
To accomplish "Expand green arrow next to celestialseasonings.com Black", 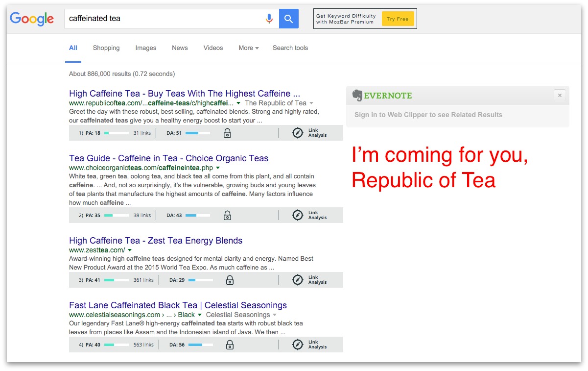I will pyautogui.click(x=200, y=315).
